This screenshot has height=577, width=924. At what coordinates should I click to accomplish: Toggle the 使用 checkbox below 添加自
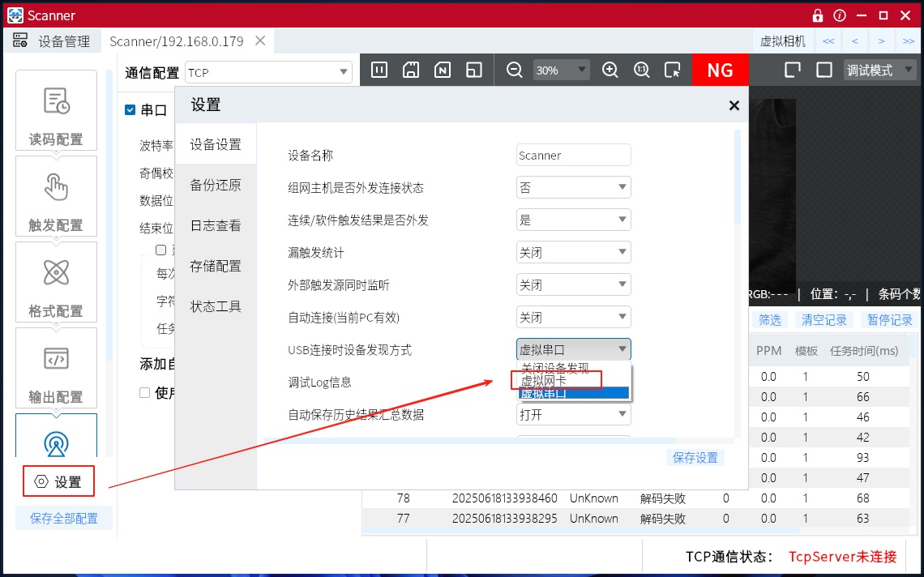pos(144,392)
